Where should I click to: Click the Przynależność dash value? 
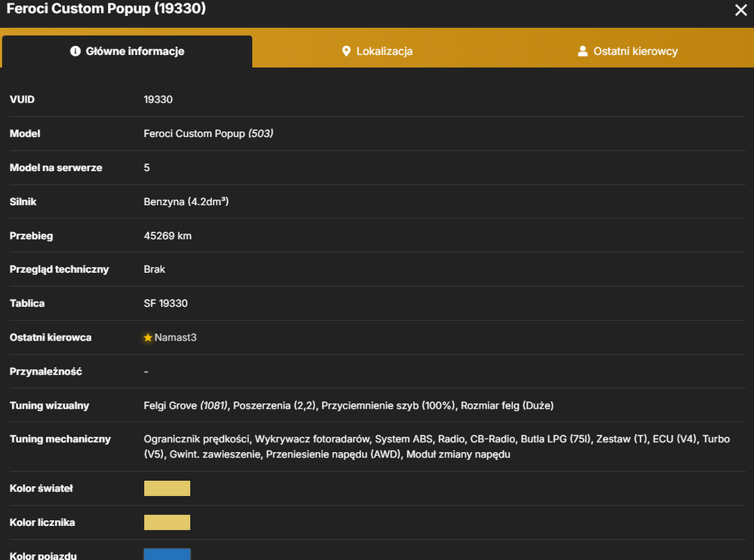tap(146, 372)
